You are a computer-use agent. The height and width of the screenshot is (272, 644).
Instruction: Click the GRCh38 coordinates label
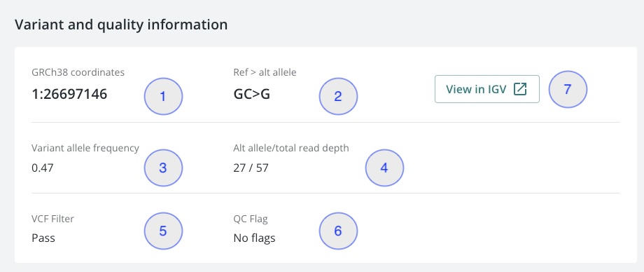pos(78,72)
